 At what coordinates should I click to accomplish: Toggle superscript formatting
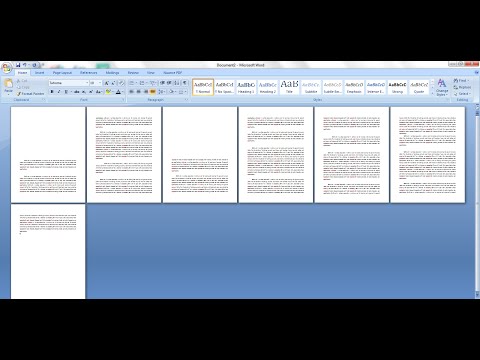pyautogui.click(x=91, y=92)
